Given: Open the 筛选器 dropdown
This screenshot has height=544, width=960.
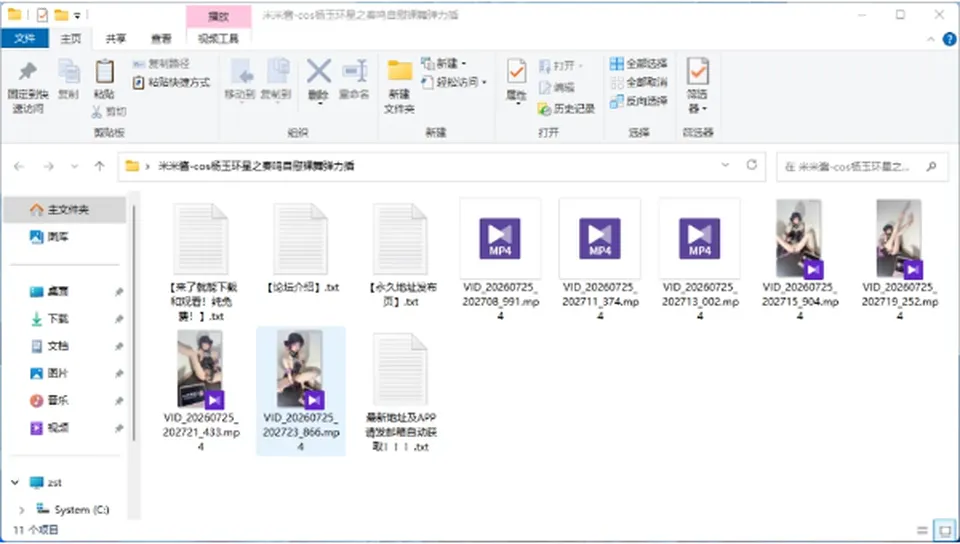Looking at the screenshot, I should click(697, 86).
